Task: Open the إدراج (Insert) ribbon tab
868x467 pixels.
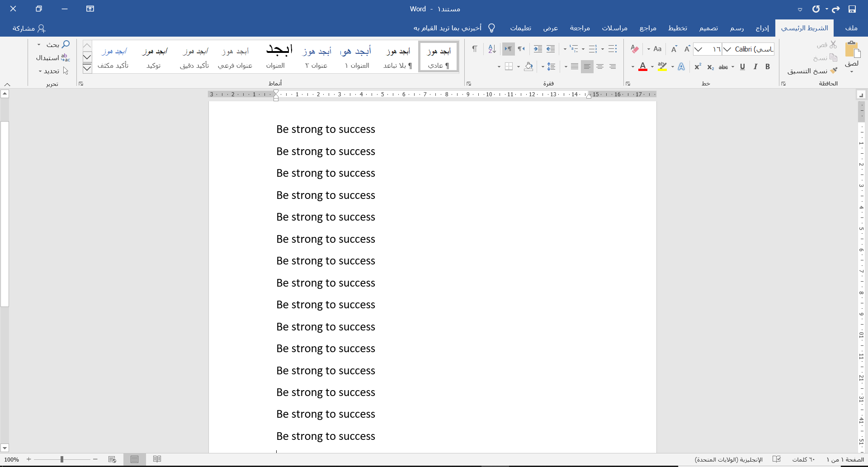Action: pyautogui.click(x=762, y=28)
